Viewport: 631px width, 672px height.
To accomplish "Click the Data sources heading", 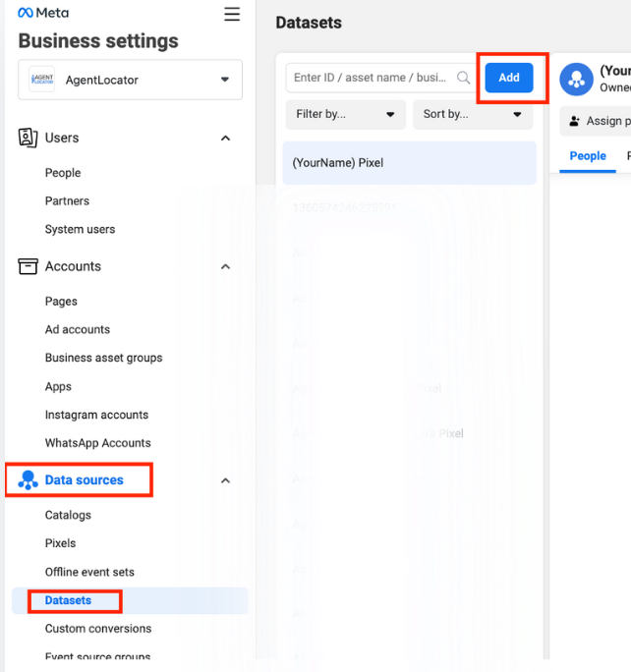I will (x=84, y=480).
